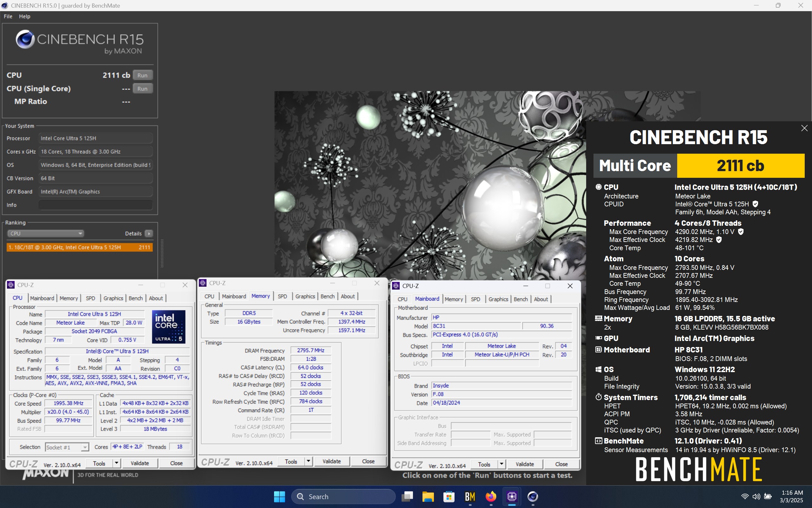Select ranking entry Intel Core Ultra 5 125H
This screenshot has width=812, height=508.
click(80, 247)
